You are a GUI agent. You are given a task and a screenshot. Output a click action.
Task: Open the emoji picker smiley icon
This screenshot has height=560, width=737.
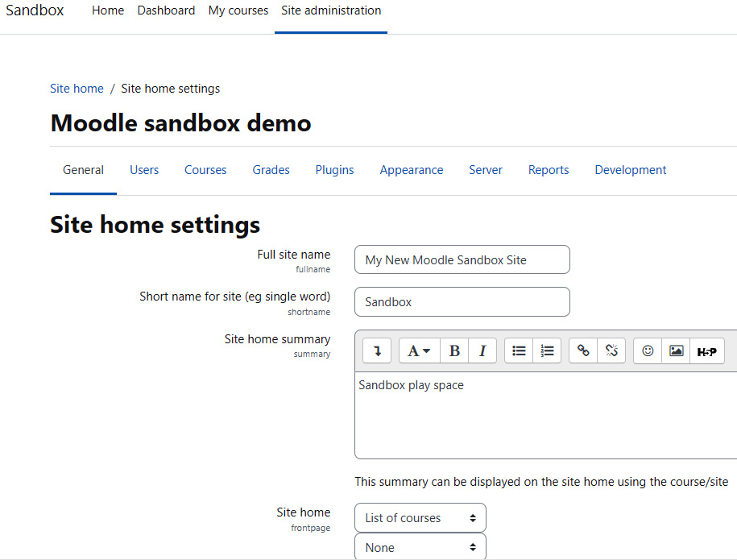(x=648, y=351)
